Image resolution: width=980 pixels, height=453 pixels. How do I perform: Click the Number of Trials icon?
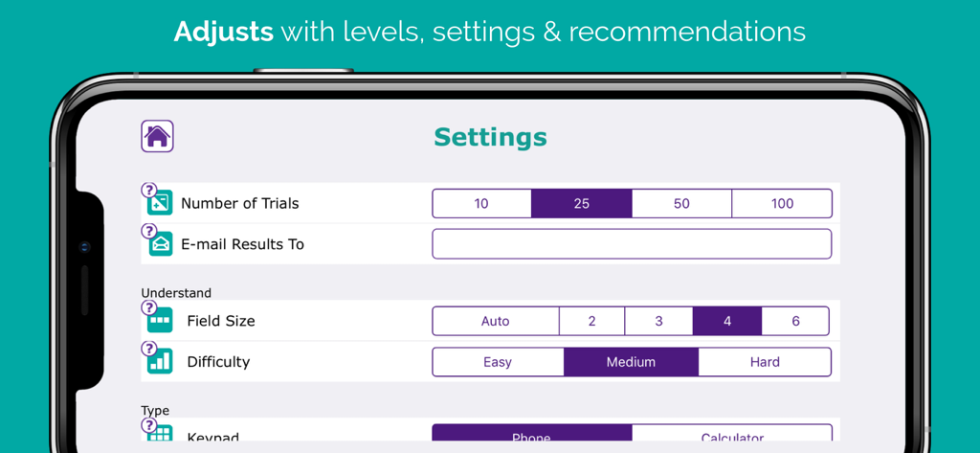point(160,203)
